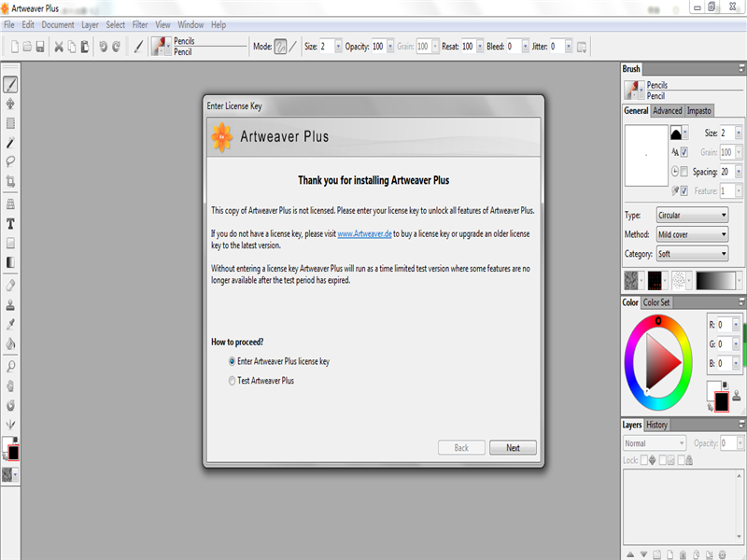Toggle the checkbox next to the clock icon
This screenshot has height=560, width=747.
click(x=684, y=172)
